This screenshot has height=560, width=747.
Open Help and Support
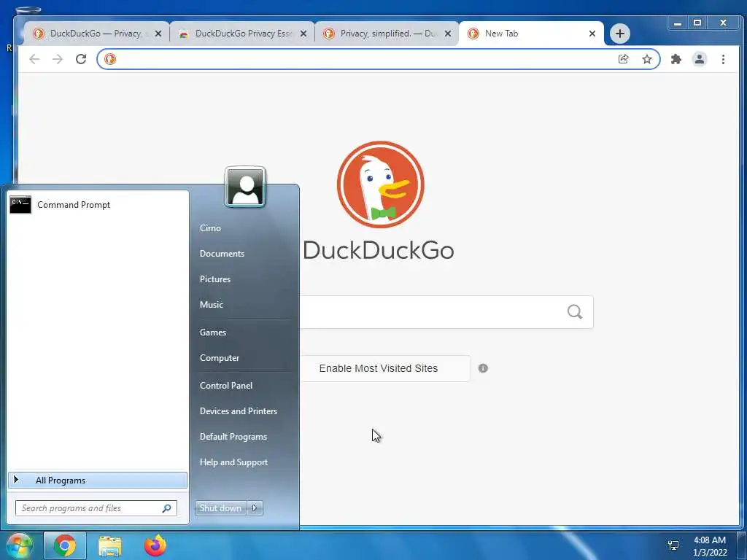click(x=234, y=462)
